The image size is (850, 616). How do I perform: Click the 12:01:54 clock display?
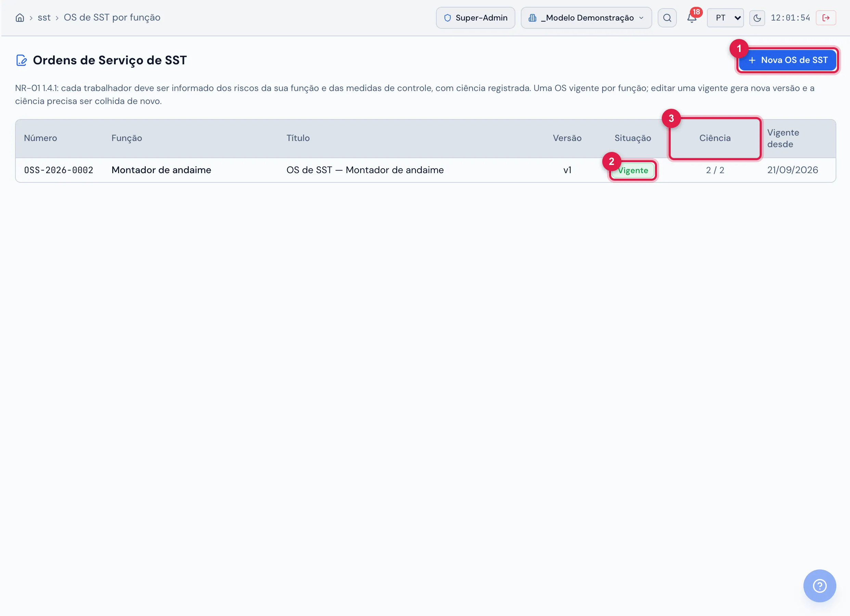coord(790,17)
